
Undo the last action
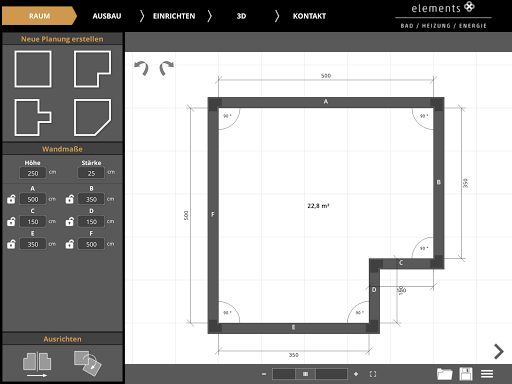pos(141,68)
